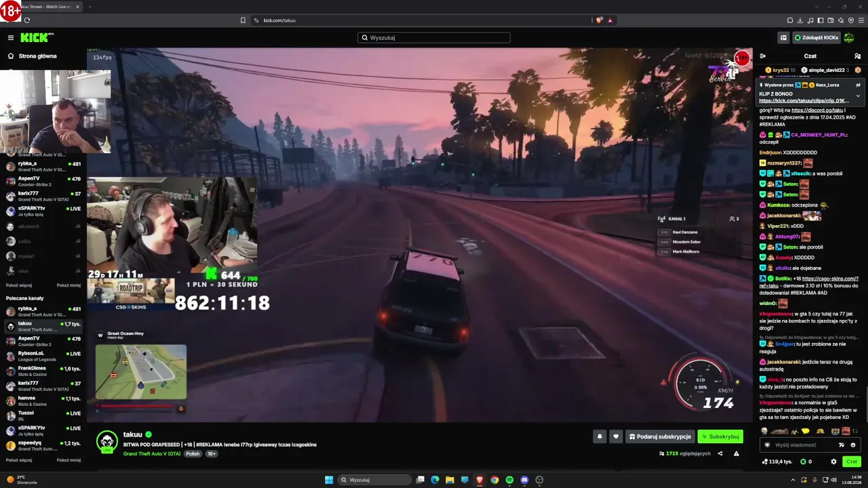Open the media playlist music note icon
The height and width of the screenshot is (488, 868).
[810, 20]
